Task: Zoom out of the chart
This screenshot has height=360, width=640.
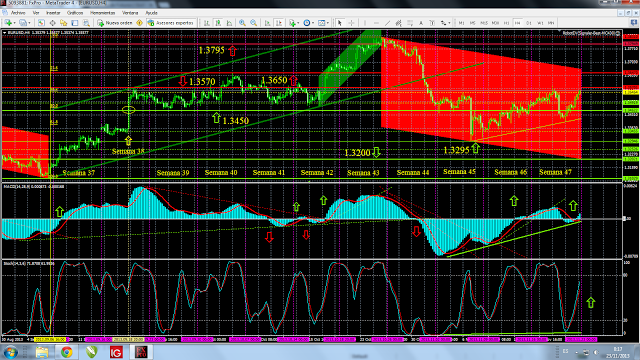Action: [x=253, y=23]
